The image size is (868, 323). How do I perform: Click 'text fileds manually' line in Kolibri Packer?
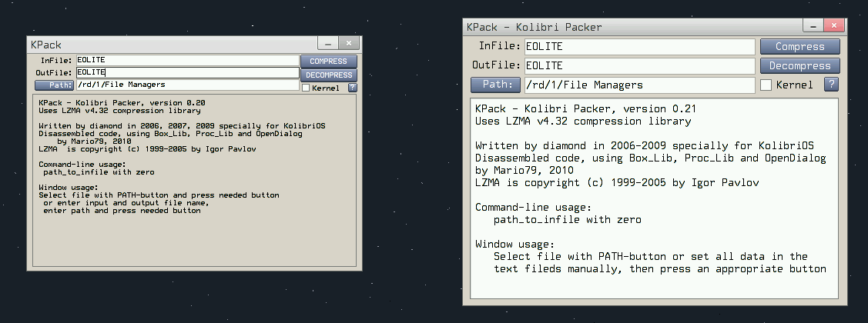tap(660, 269)
